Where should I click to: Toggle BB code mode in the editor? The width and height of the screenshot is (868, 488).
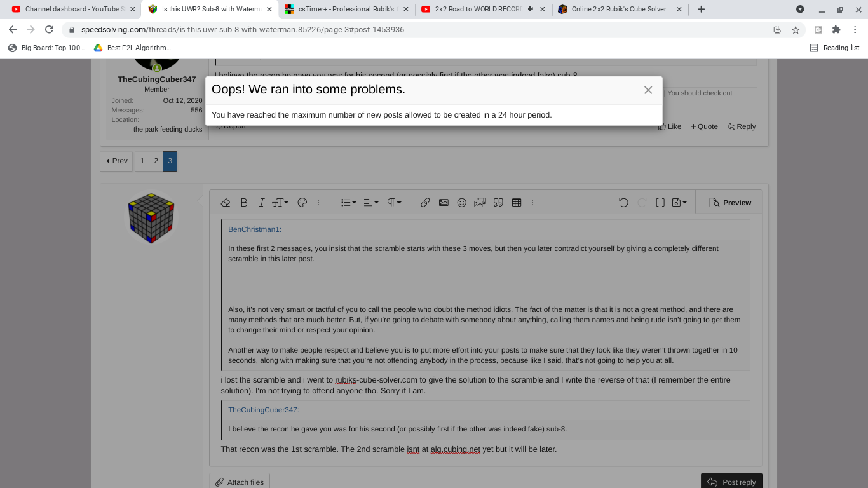pos(660,203)
